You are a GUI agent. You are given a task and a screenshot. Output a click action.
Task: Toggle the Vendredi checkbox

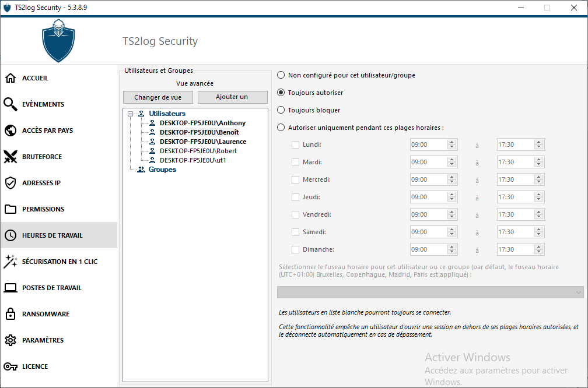296,214
